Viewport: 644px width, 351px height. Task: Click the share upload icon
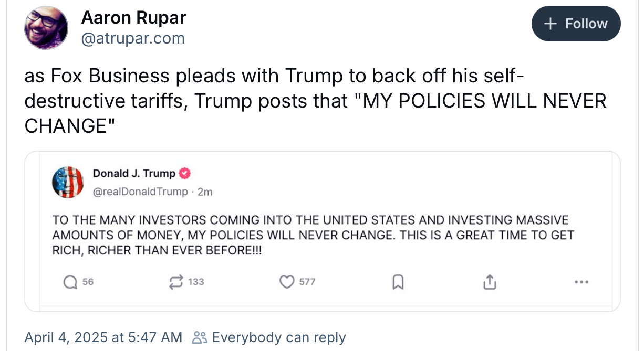coord(489,282)
